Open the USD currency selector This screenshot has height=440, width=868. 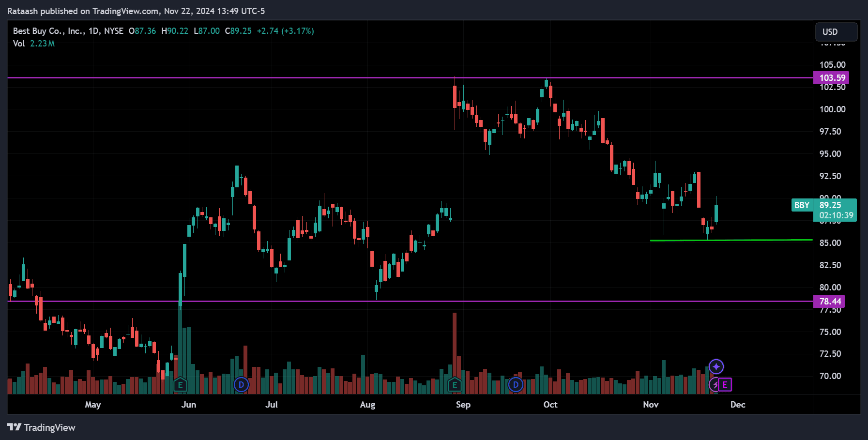[836, 32]
